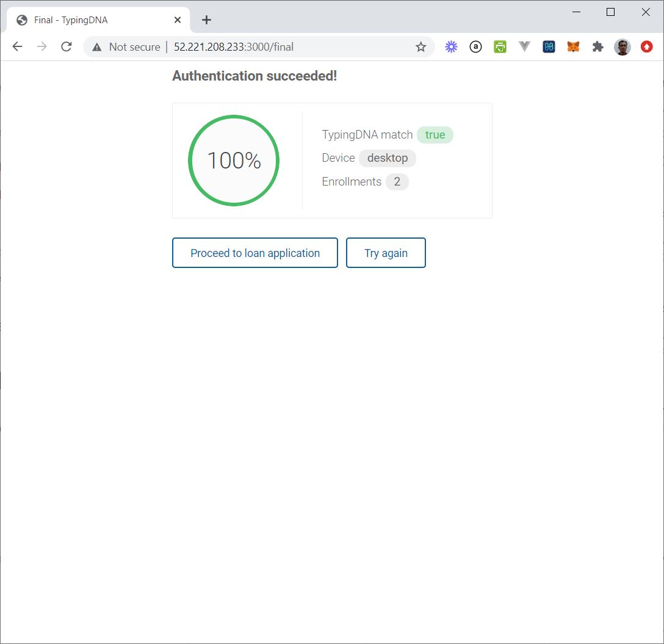Screen dimensions: 664x644
Task: Click Proceed to loan application button
Action: pyautogui.click(x=255, y=253)
